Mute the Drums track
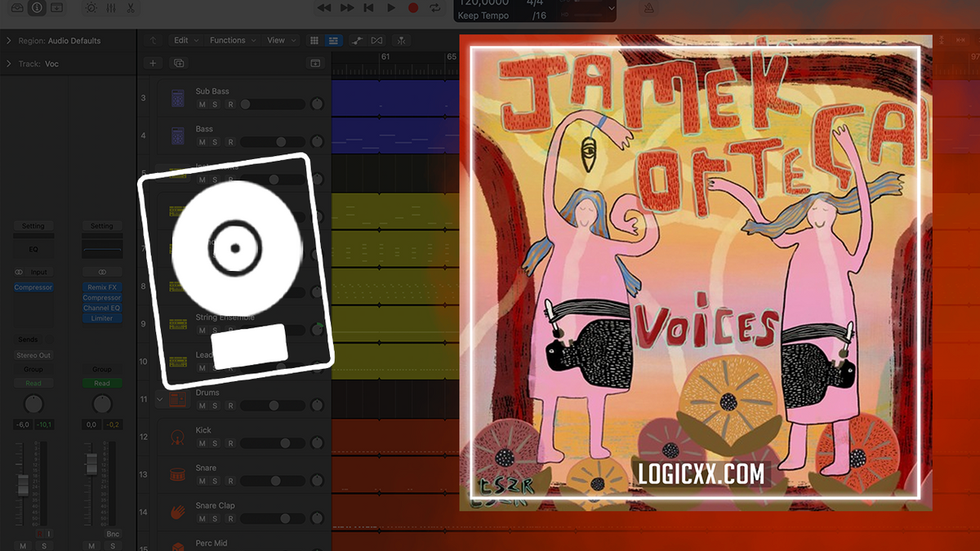This screenshot has height=551, width=980. click(x=202, y=406)
